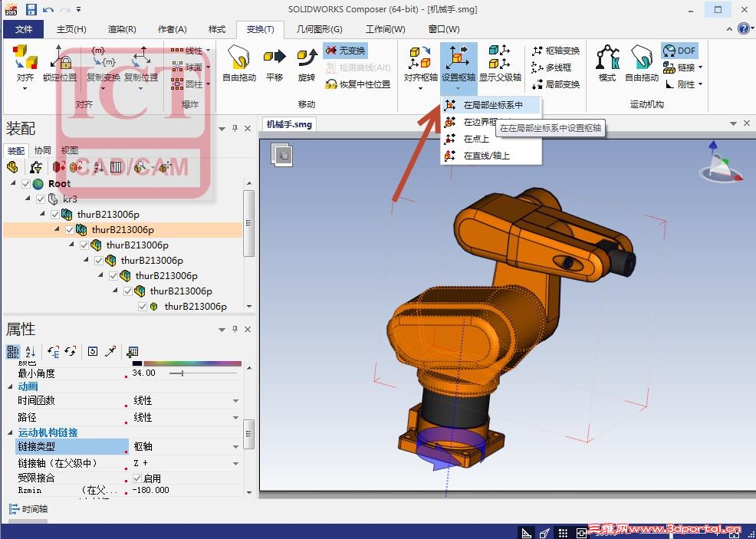Switch to 渲染(R) ribbon tab

pos(122,29)
